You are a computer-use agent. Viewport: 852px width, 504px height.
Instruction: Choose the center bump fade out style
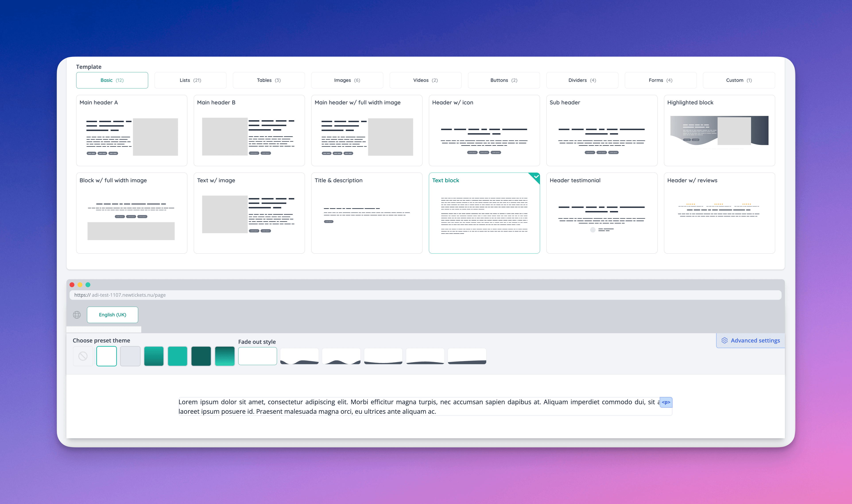coord(341,356)
